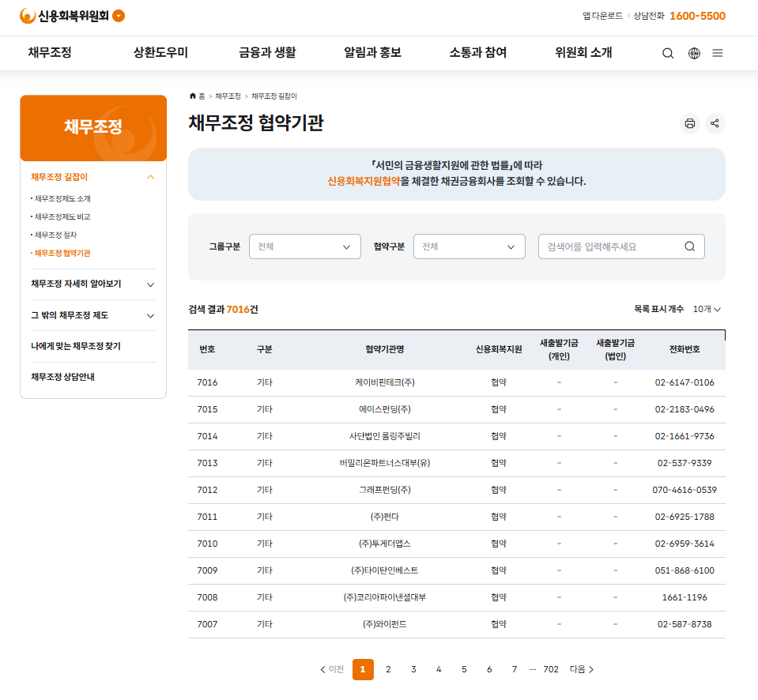
Task: Click the 1600-5500 consultation phone number
Action: click(x=698, y=16)
